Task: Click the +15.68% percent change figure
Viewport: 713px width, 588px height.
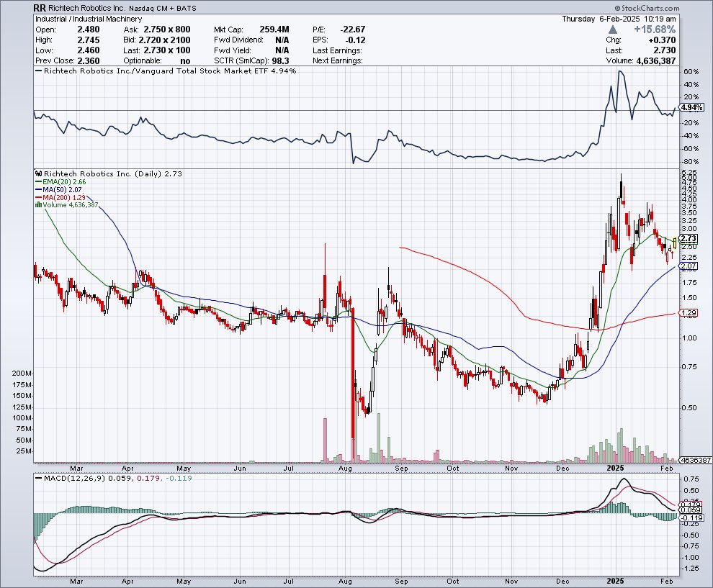Action: (x=655, y=30)
